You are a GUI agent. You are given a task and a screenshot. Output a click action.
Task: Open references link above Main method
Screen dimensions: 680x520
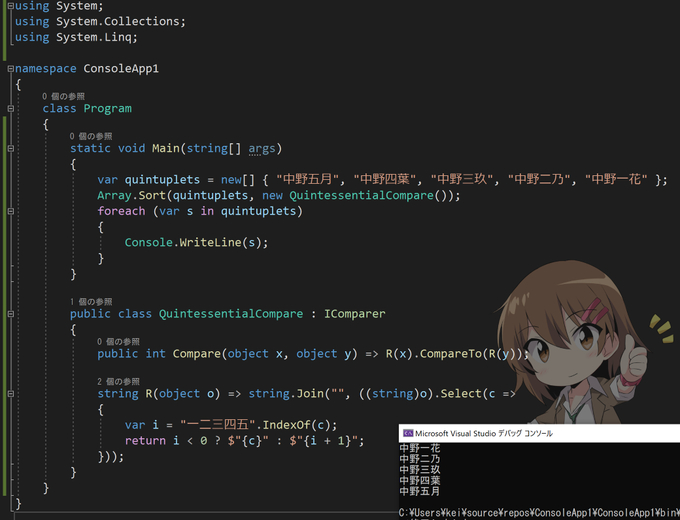[x=91, y=136]
